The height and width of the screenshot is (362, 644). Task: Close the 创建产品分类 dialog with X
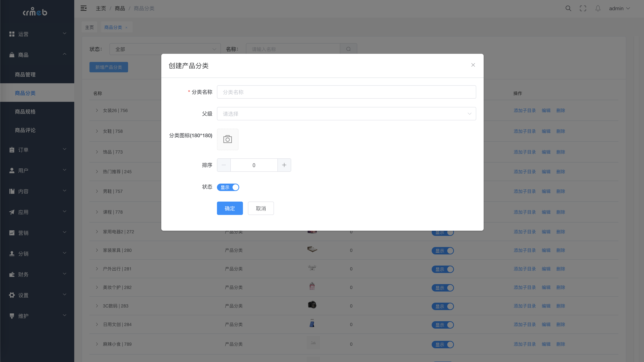point(473,65)
